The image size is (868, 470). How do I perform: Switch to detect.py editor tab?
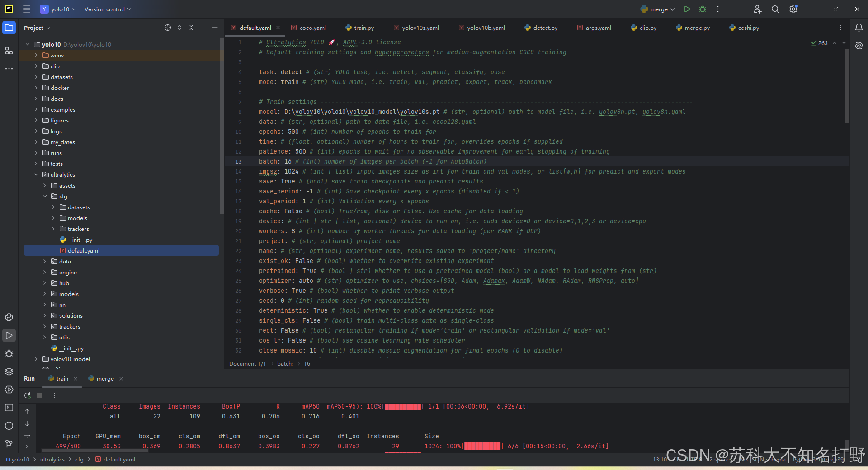541,28
